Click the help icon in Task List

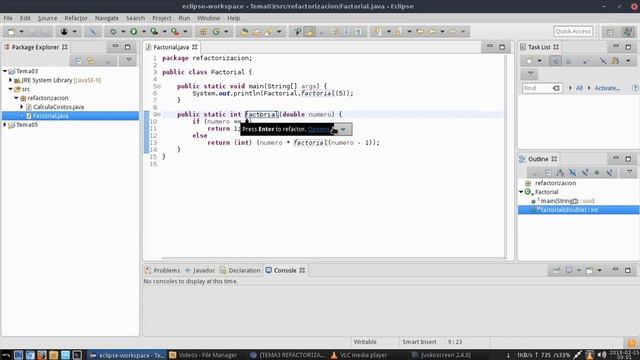click(635, 88)
